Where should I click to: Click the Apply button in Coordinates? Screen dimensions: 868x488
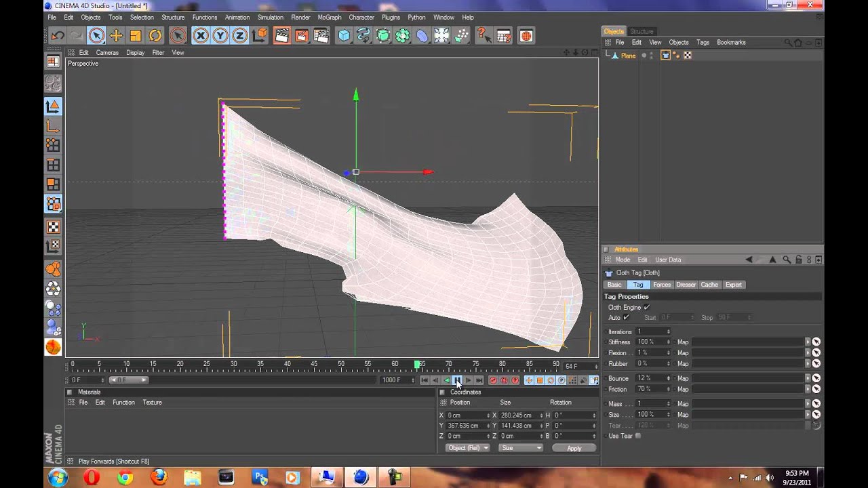click(574, 448)
